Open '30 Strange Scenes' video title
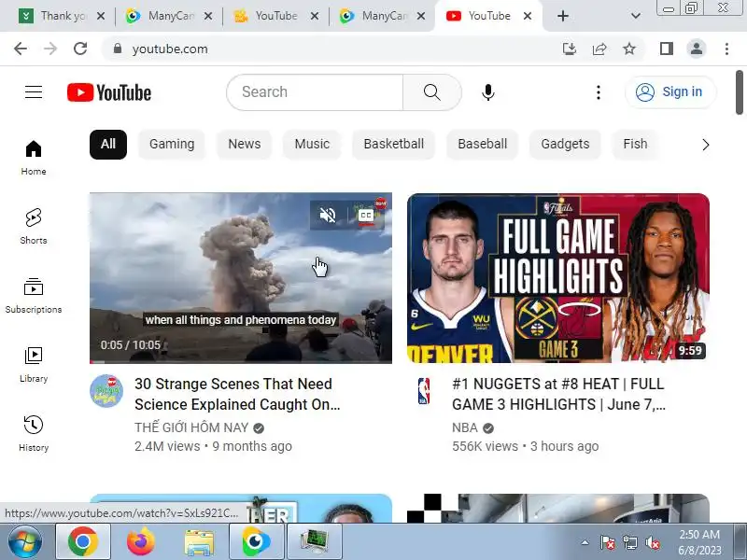The image size is (747, 560). click(x=237, y=394)
